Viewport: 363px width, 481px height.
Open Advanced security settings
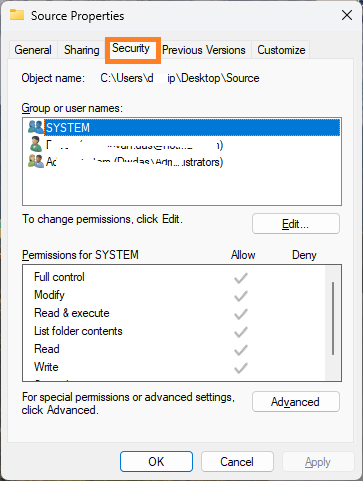(x=296, y=402)
